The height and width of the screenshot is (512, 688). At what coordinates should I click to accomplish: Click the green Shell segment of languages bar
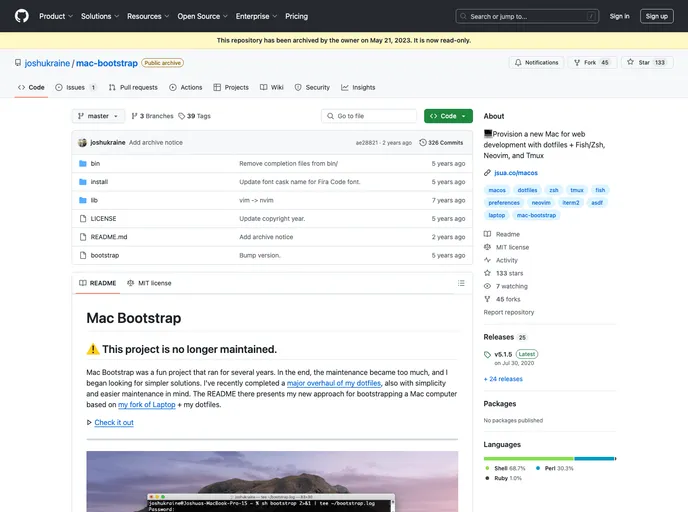529,458
